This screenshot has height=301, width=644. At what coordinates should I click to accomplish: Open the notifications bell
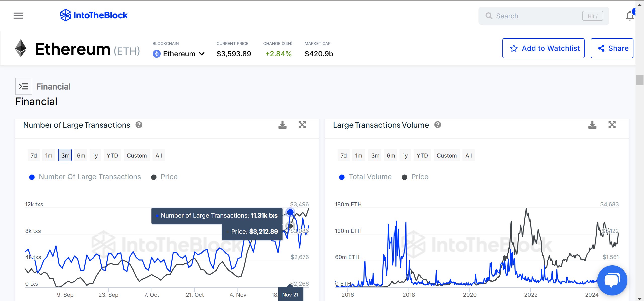pos(630,16)
